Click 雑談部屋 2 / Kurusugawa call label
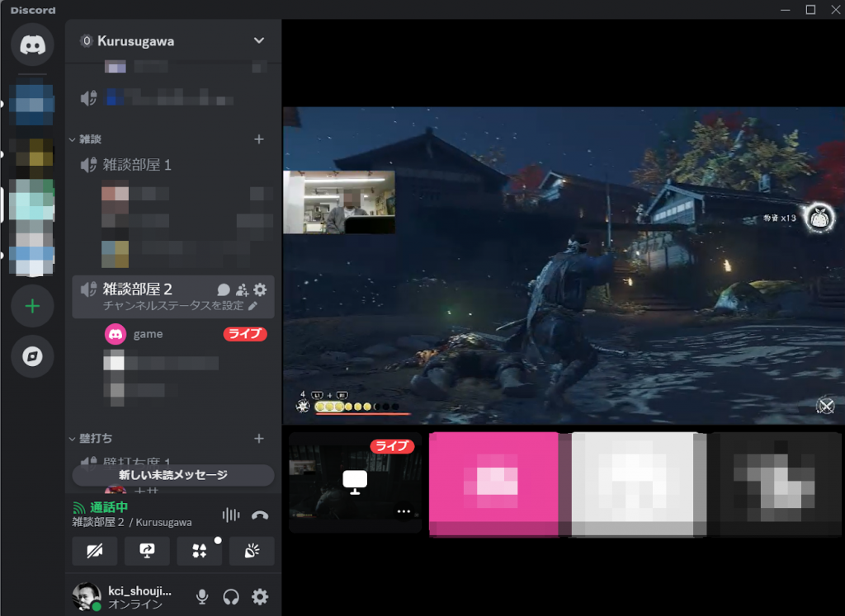This screenshot has height=616, width=845. click(132, 522)
